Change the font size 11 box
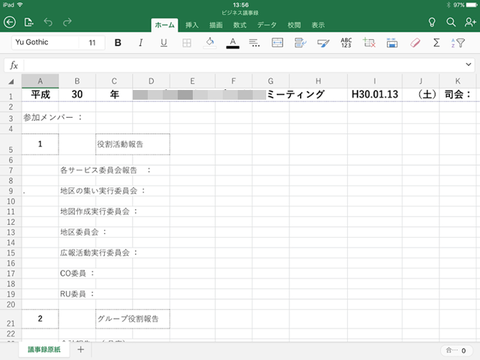 (x=92, y=42)
